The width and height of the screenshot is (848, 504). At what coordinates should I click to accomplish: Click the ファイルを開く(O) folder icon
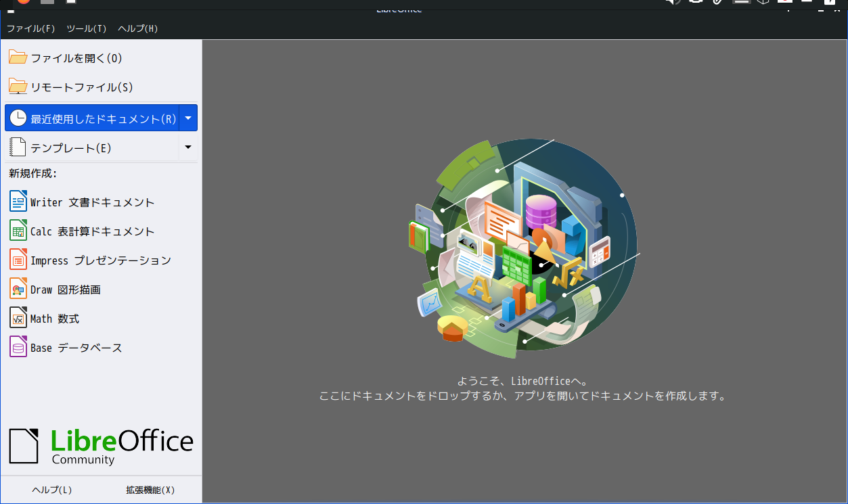click(x=18, y=58)
